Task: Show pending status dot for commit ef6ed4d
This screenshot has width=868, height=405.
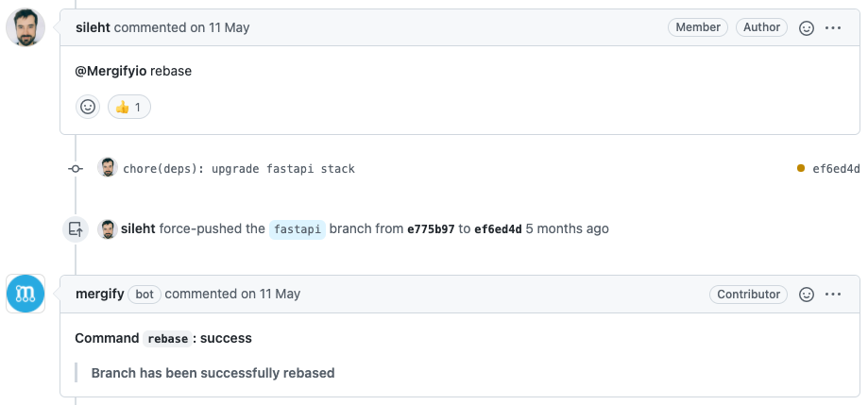Action: click(x=800, y=168)
